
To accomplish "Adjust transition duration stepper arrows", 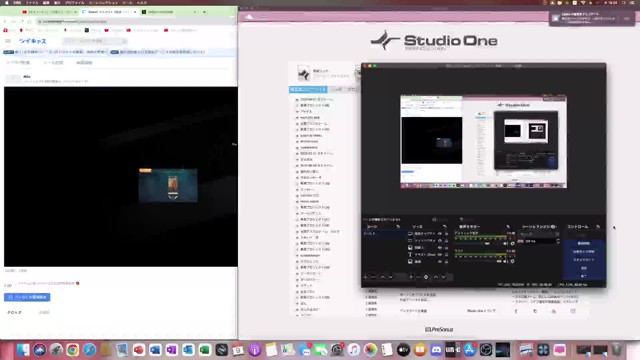I will point(558,241).
